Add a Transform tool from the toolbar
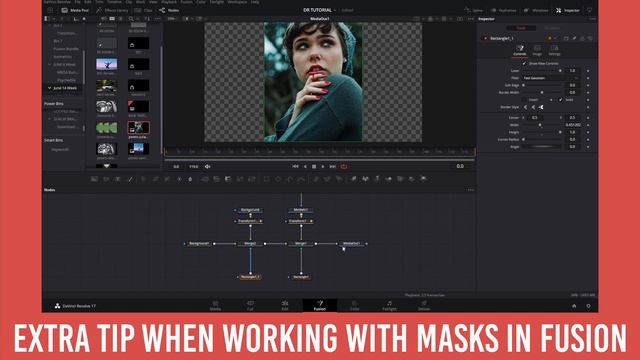 tap(252, 179)
